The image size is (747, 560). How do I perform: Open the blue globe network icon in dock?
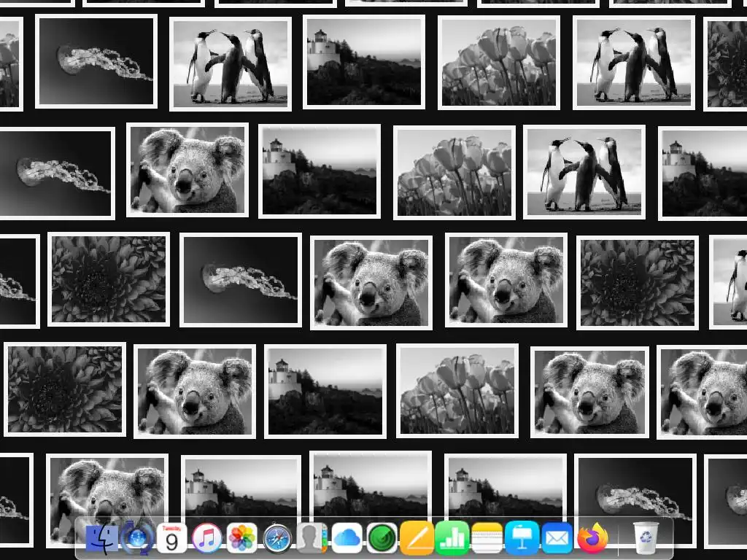click(137, 539)
